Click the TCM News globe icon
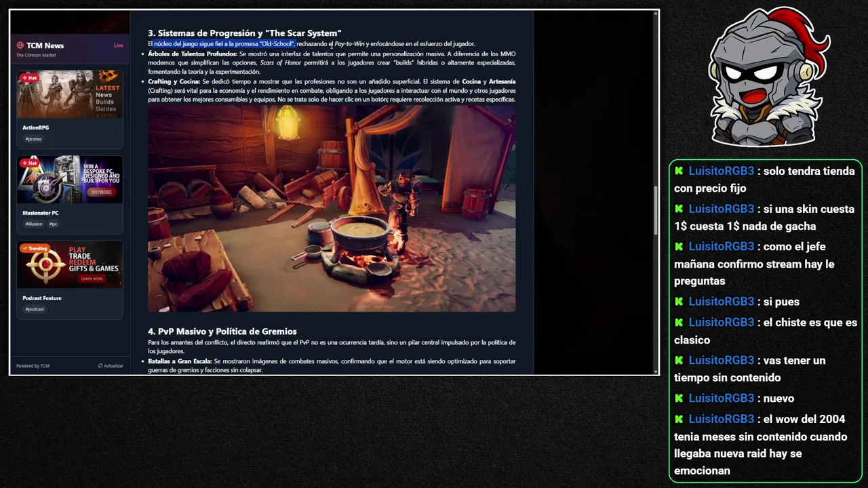This screenshot has height=488, width=868. [20, 45]
